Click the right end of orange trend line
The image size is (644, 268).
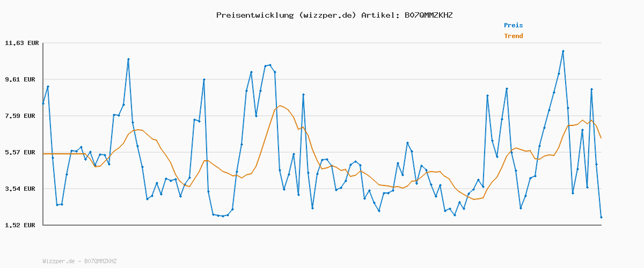(601, 138)
